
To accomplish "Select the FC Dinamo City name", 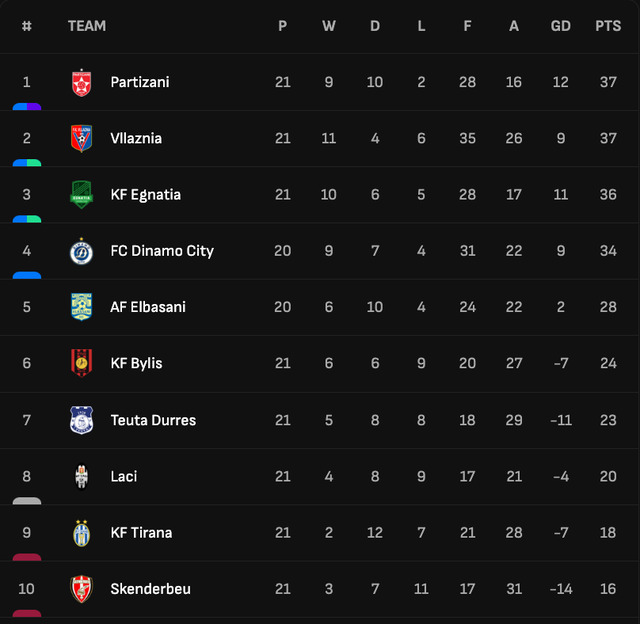I will click(x=162, y=251).
